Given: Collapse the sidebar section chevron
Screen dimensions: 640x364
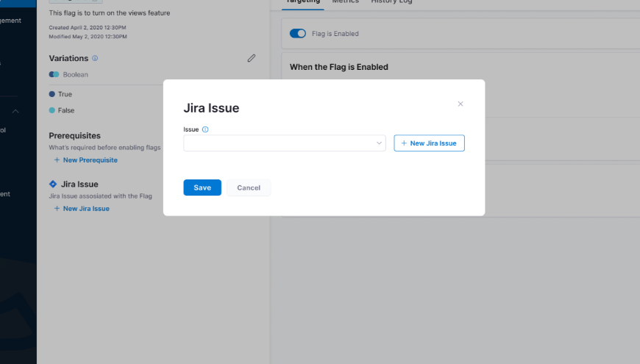Looking at the screenshot, I should (x=15, y=111).
